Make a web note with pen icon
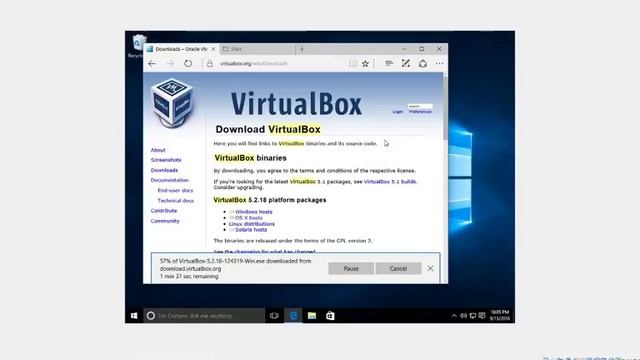 coord(405,63)
